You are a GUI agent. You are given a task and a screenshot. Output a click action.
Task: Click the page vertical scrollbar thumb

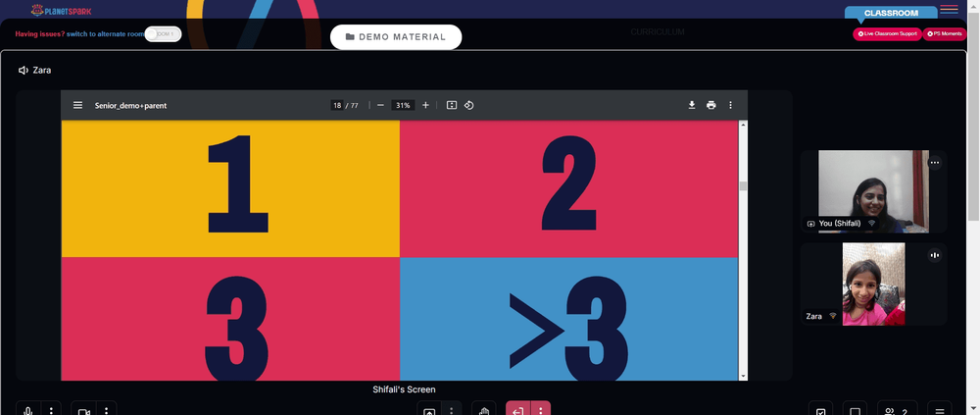(974, 116)
